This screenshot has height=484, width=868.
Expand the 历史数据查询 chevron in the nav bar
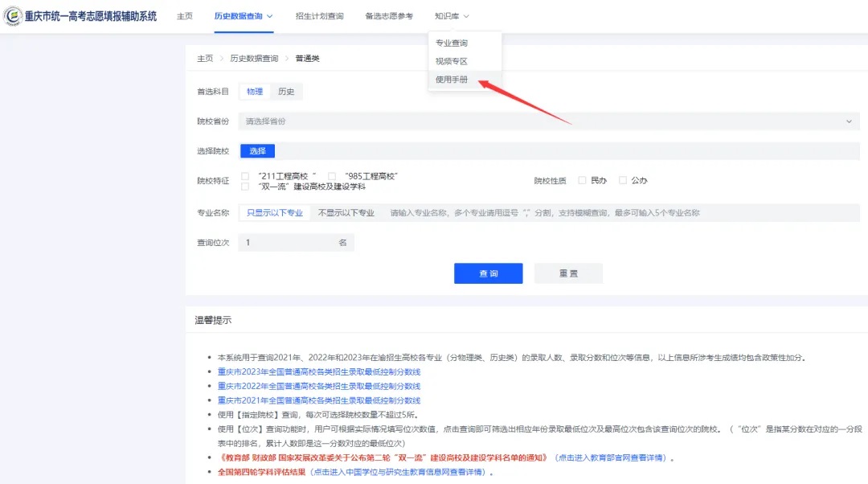pos(269,16)
